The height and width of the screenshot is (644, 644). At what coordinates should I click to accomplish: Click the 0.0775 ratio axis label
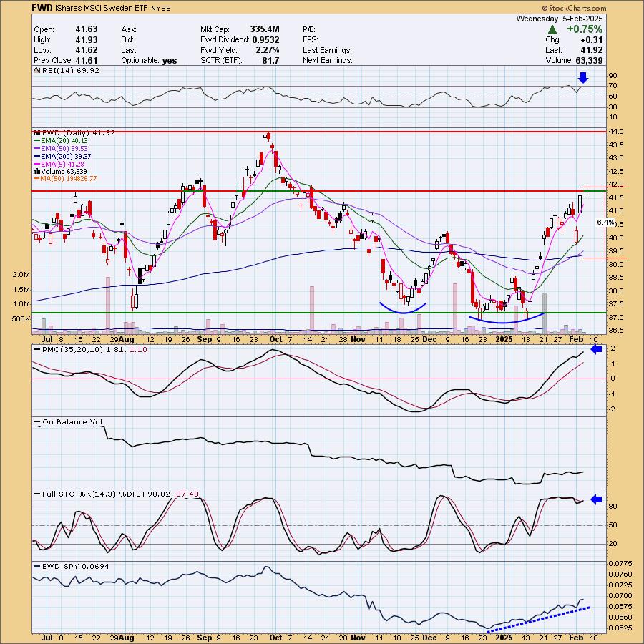point(620,563)
